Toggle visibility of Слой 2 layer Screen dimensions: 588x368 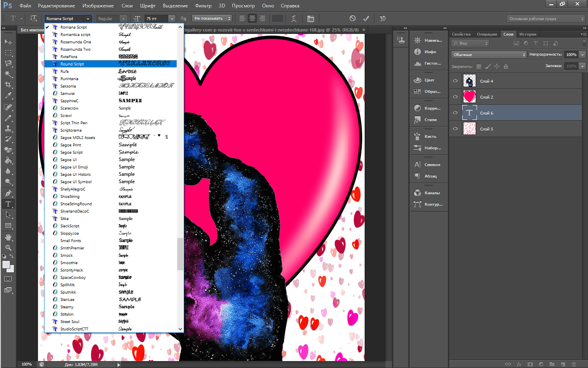pos(455,97)
